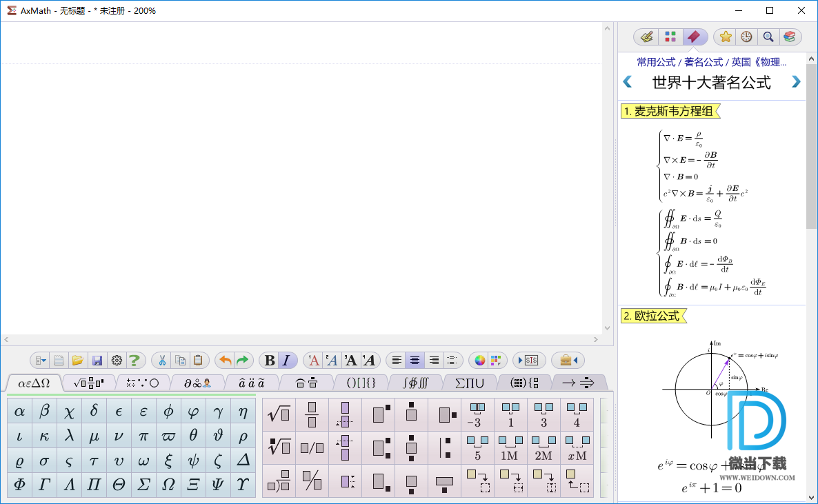Open the operator symbols ×÷ tab
Screen dimensions: 818x504
coord(142,383)
